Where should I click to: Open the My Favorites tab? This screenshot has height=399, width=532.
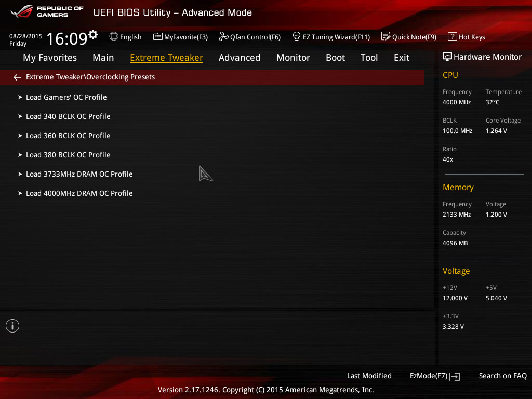tap(50, 58)
